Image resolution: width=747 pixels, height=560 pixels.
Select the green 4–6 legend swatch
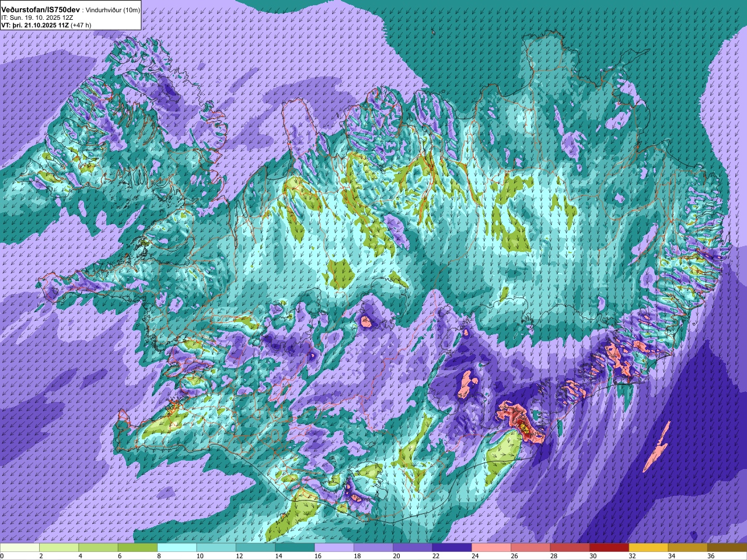[98, 548]
